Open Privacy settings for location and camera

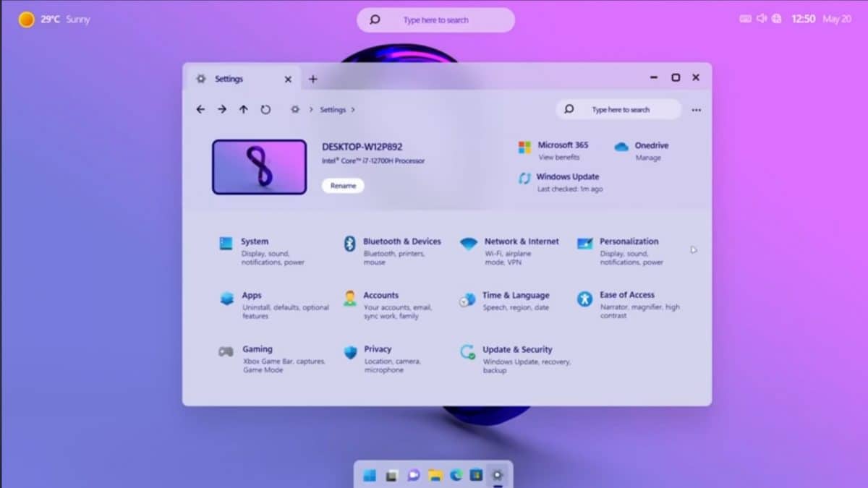point(377,348)
